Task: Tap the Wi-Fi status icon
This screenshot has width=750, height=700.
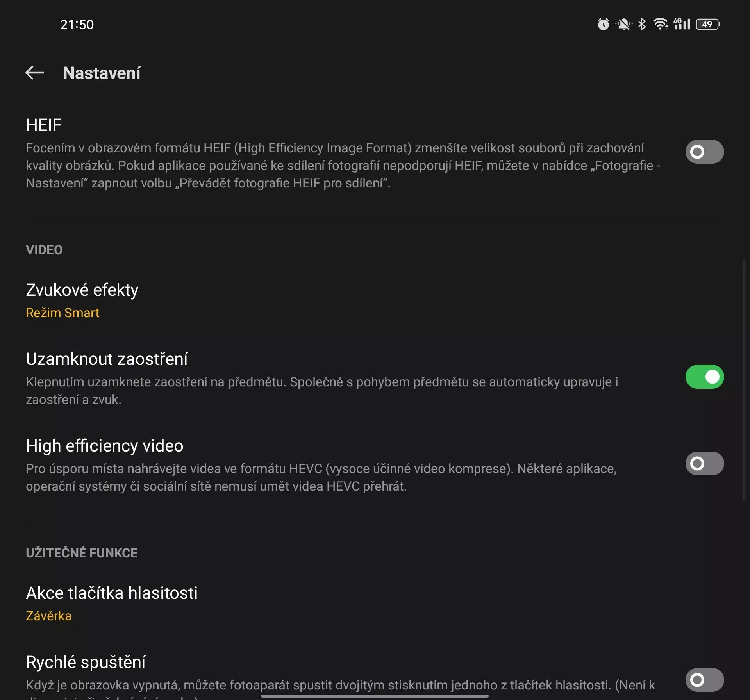Action: click(660, 24)
